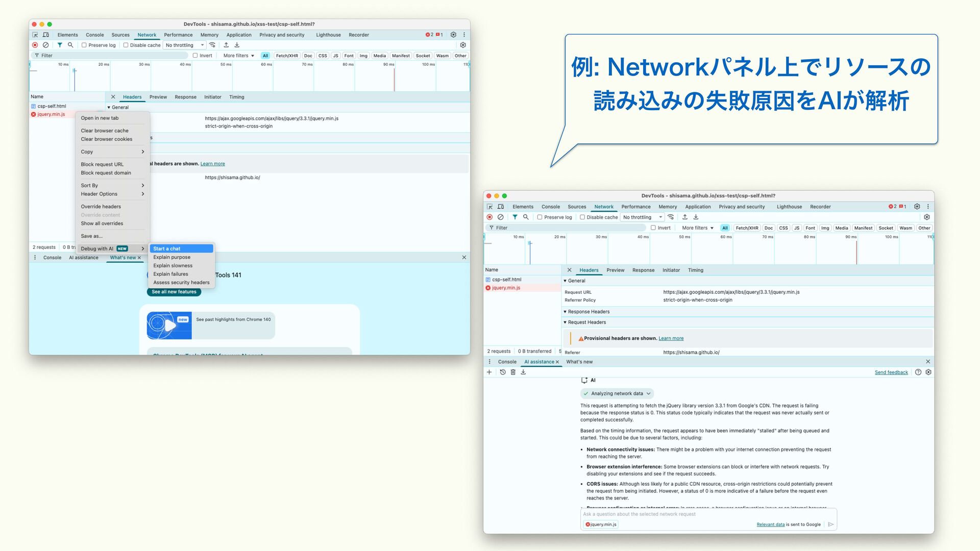The image size is (980, 551).
Task: Click inspect element picker in left DevTools
Action: pyautogui.click(x=35, y=35)
